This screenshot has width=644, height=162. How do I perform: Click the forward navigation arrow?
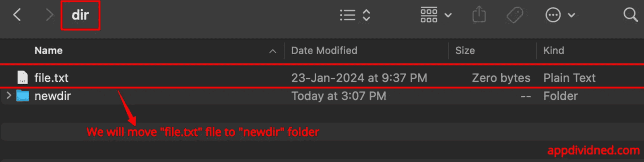(x=50, y=15)
